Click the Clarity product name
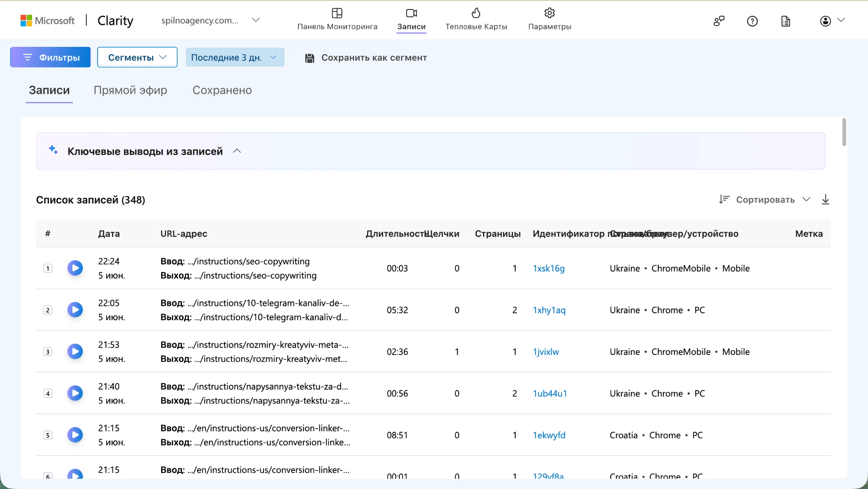The image size is (868, 489). [x=115, y=20]
